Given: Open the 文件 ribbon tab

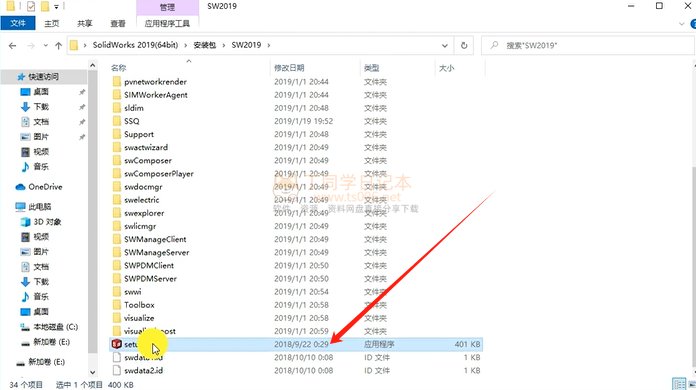Looking at the screenshot, I should [18, 23].
